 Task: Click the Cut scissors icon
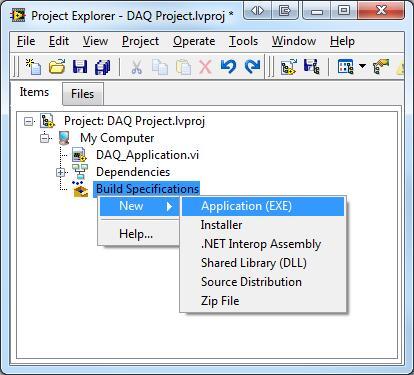[x=136, y=66]
